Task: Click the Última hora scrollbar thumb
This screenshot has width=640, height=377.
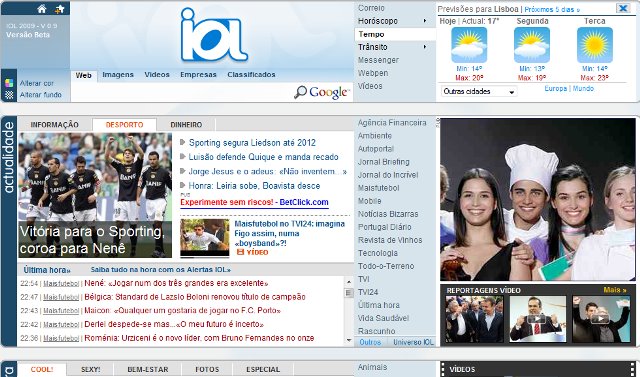Action: [349, 293]
